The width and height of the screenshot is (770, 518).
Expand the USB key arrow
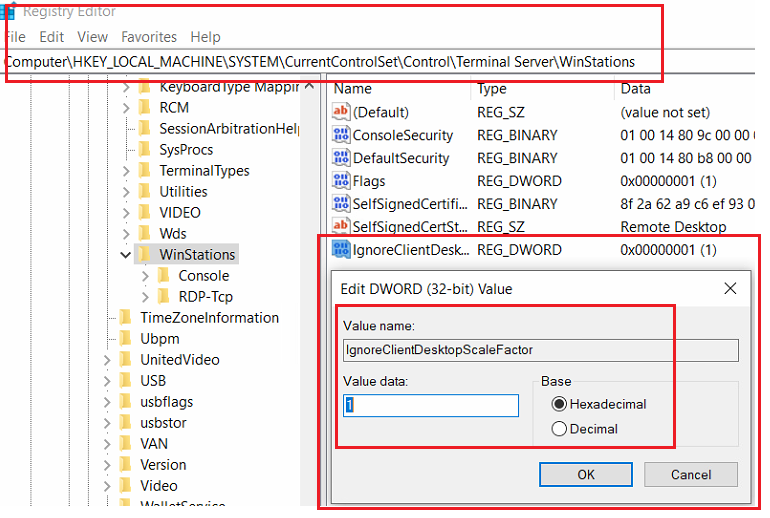[107, 380]
